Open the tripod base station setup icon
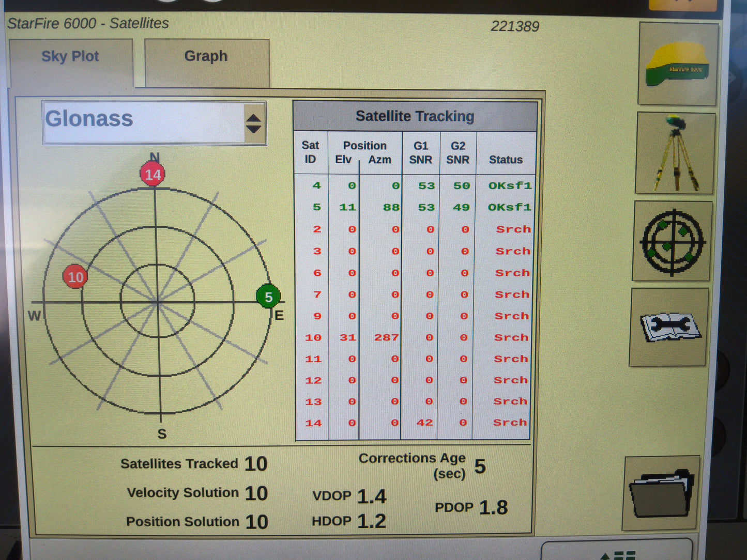747x560 pixels. coord(675,153)
